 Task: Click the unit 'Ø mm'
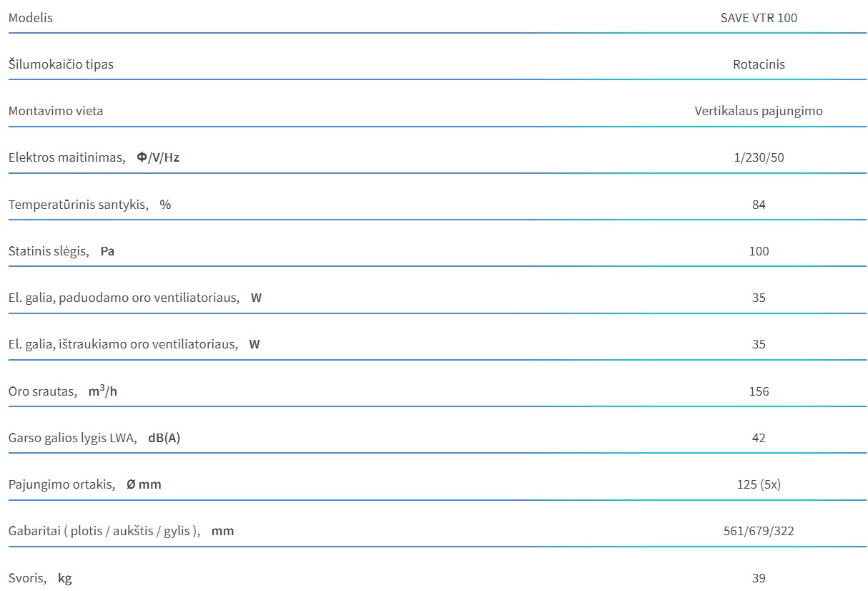click(x=144, y=484)
